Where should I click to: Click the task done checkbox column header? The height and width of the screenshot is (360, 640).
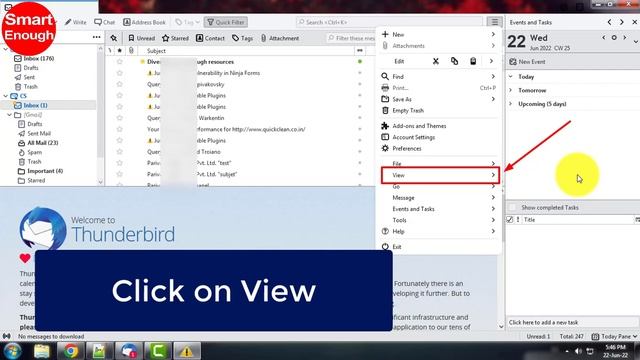509,220
